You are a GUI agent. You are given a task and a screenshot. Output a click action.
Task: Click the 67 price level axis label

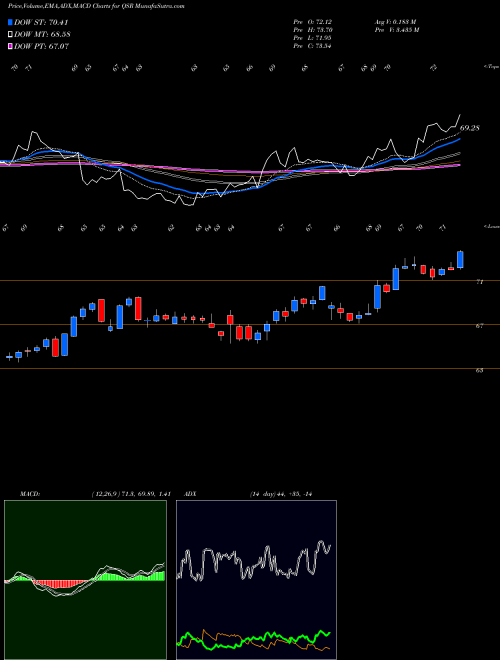coord(479,326)
